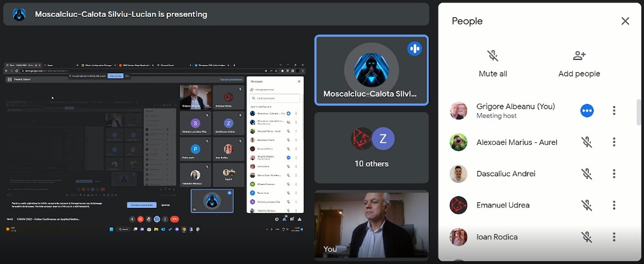644x264 pixels.
Task: Click Ioan Rodica's muted microphone icon
Action: [x=587, y=237]
